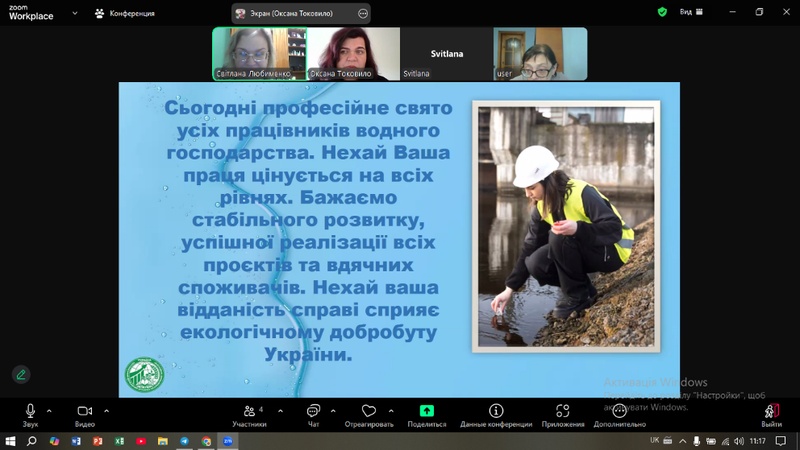The width and height of the screenshot is (800, 450).
Task: Select the Svitlana participant tile
Action: (x=446, y=54)
